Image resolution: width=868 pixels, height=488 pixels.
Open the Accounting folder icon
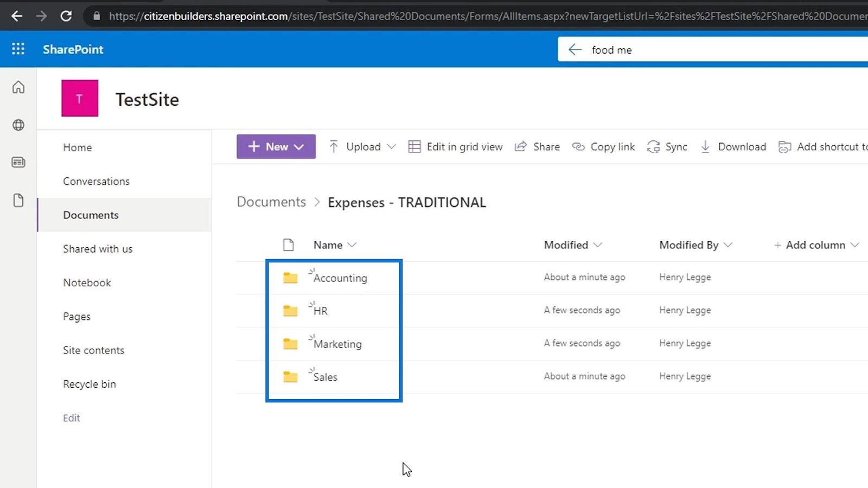tap(290, 278)
